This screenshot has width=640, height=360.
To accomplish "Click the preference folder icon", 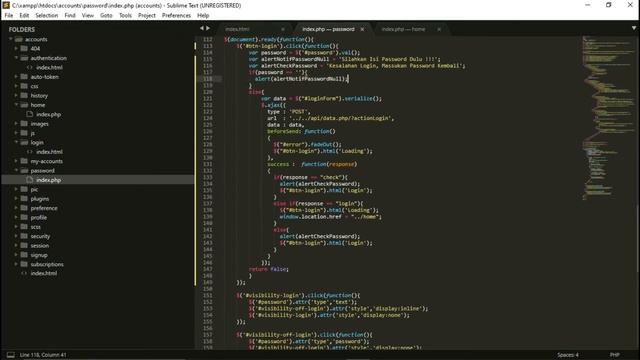I will [24, 208].
